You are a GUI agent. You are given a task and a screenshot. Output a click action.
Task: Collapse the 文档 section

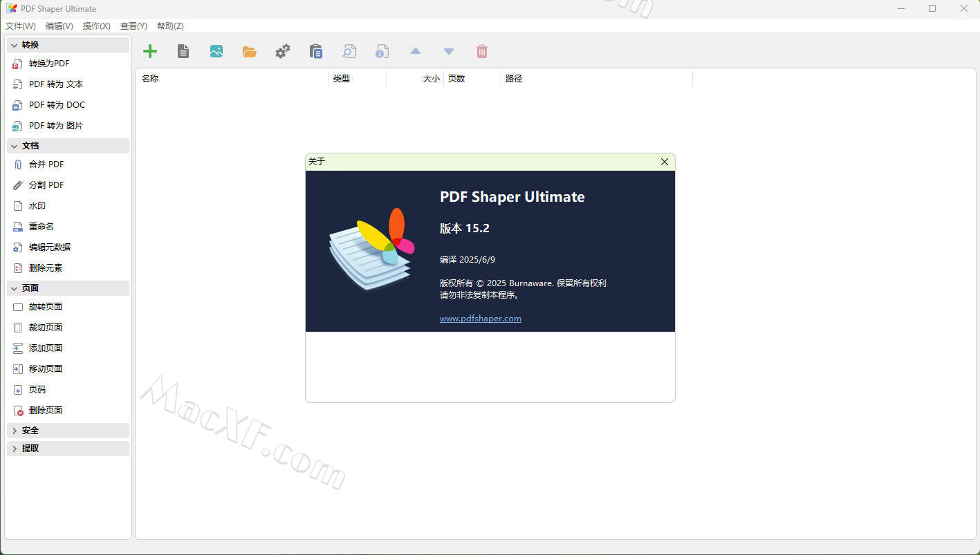click(x=68, y=146)
